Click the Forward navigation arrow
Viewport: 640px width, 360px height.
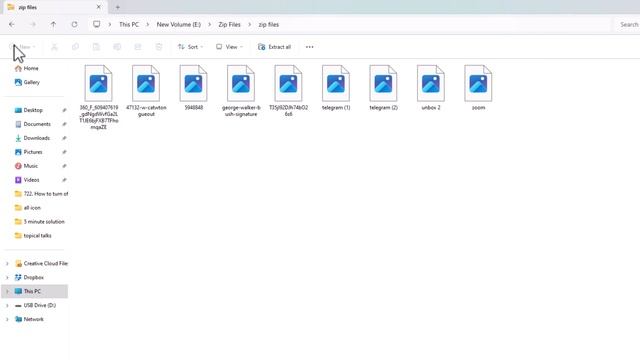[x=33, y=24]
